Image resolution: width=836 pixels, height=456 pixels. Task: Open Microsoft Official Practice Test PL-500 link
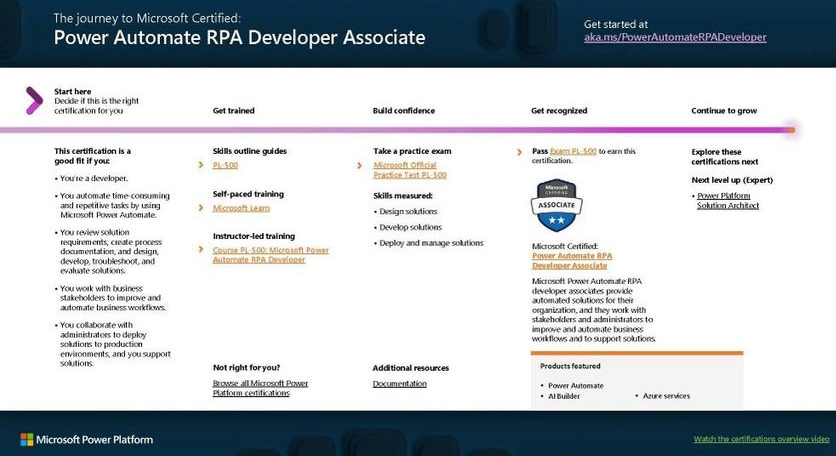410,170
